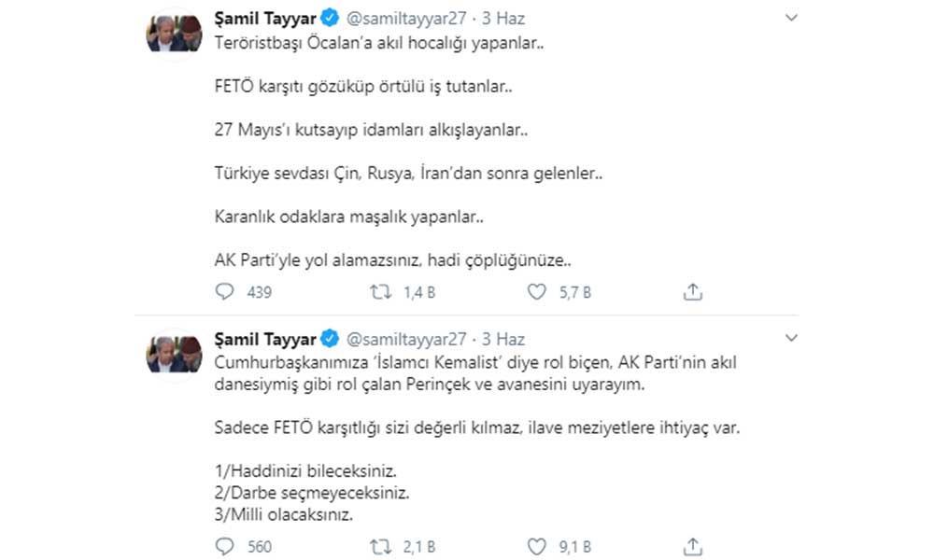Retweet the first tweet (1,4 B)

(x=381, y=292)
